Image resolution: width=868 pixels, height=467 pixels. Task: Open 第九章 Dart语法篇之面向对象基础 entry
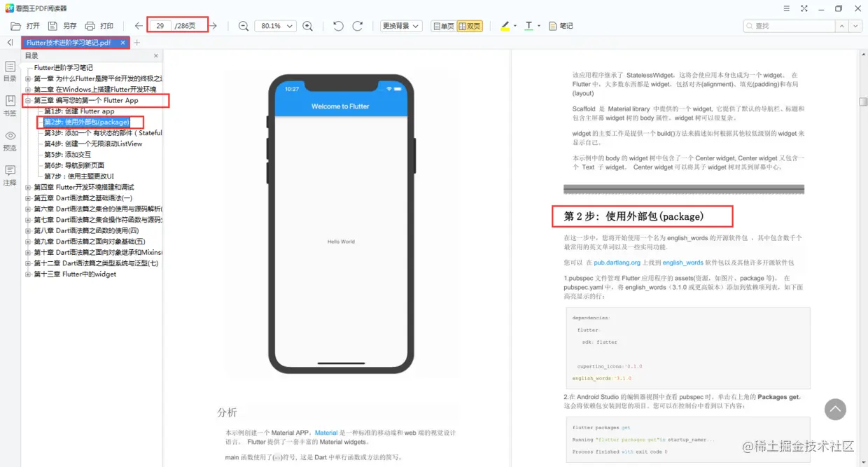(90, 242)
